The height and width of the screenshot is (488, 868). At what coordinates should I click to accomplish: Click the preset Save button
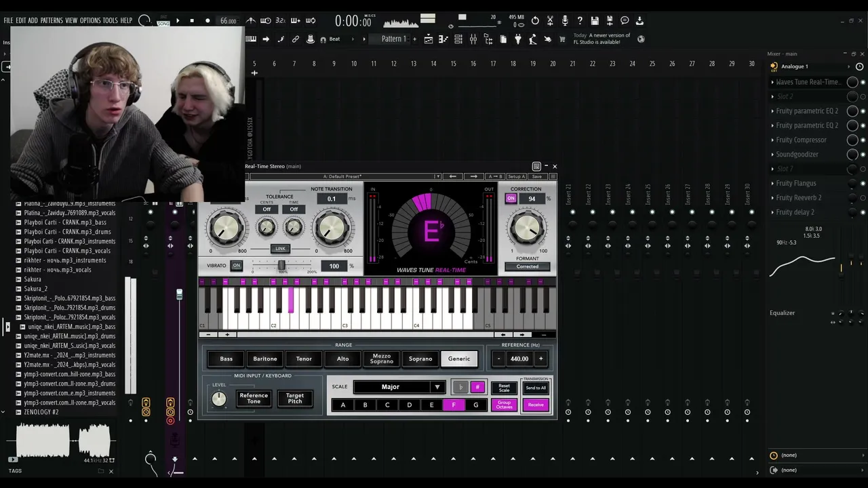(x=536, y=176)
